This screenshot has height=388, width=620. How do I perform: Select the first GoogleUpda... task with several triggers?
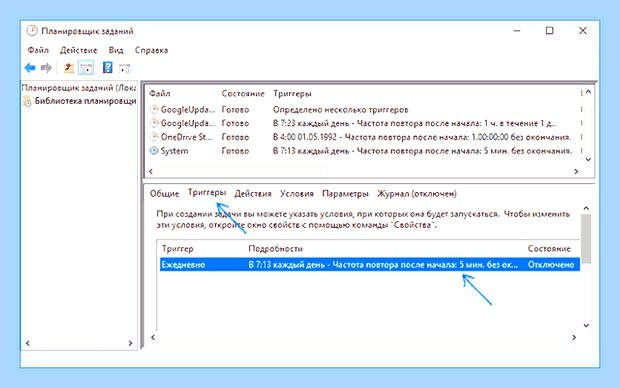click(x=364, y=110)
